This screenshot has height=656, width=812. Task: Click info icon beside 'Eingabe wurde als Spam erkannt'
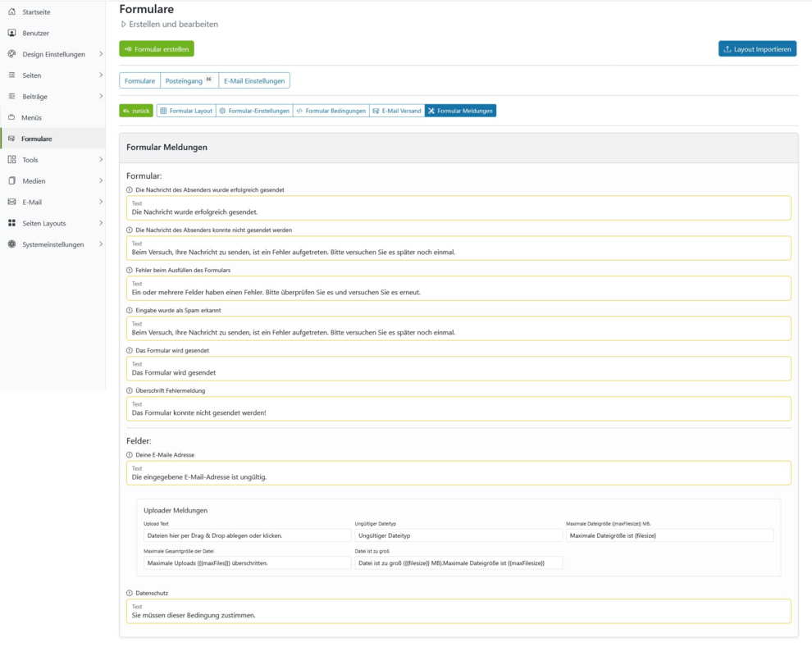[x=130, y=310]
